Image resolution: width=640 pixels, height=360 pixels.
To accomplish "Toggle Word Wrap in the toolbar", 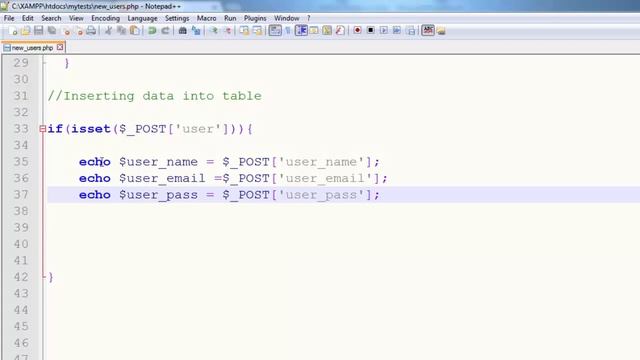I will 275,31.
